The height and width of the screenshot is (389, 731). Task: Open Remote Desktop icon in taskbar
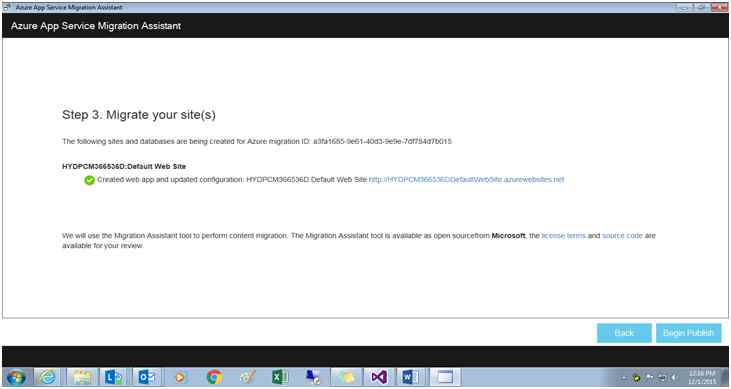tap(313, 377)
